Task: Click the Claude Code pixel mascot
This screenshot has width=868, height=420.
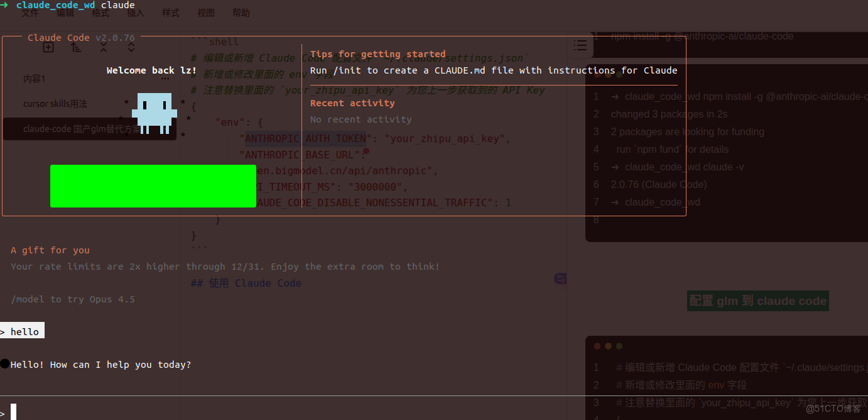Action: pyautogui.click(x=155, y=114)
